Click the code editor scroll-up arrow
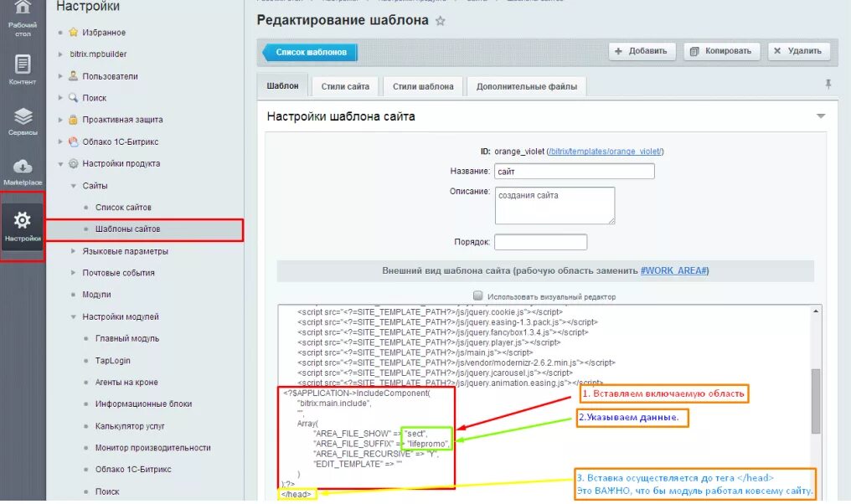This screenshot has width=851, height=504. pyautogui.click(x=815, y=311)
